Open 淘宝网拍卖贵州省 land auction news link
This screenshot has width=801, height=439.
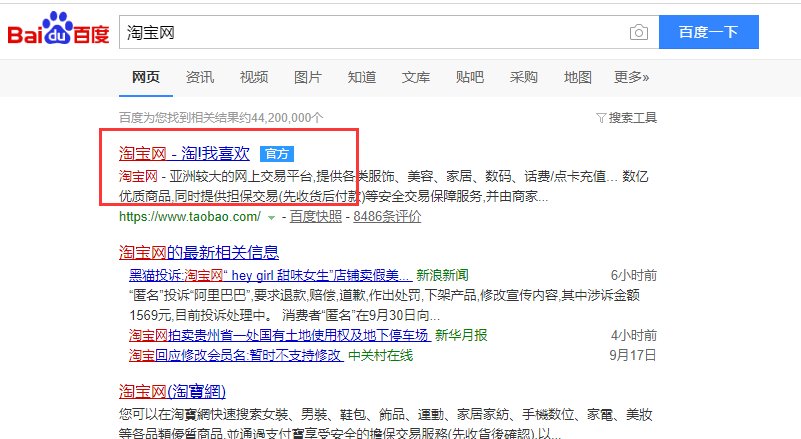tap(280, 335)
